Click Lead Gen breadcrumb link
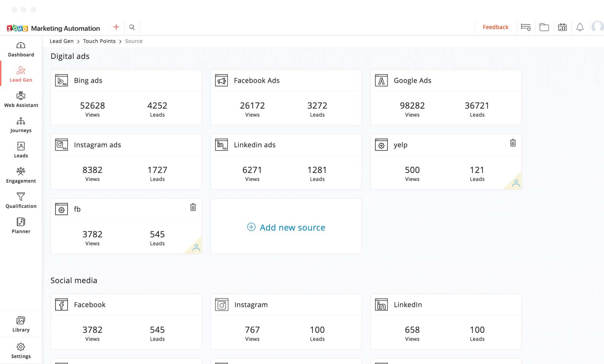The height and width of the screenshot is (364, 604). (62, 41)
